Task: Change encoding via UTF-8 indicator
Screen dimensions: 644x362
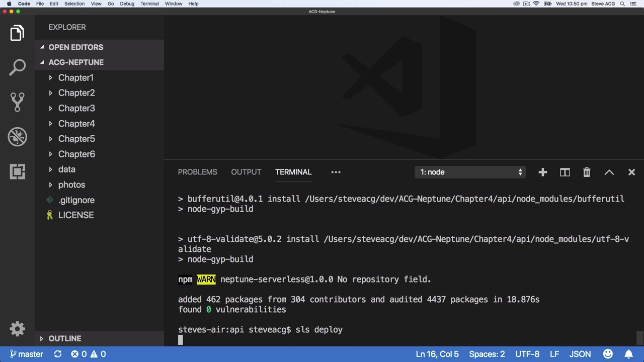Action: pyautogui.click(x=527, y=354)
